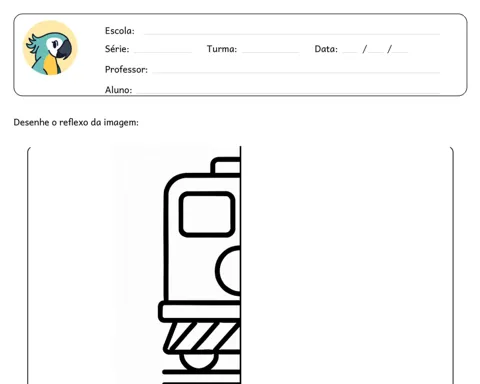Click the Escola blank line
This screenshot has height=384, width=480.
(292, 34)
